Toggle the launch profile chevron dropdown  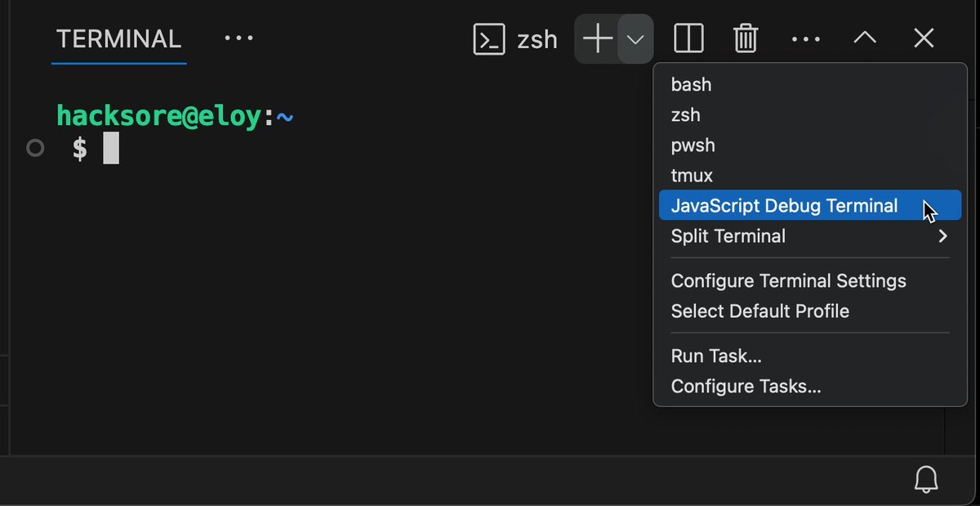click(635, 39)
